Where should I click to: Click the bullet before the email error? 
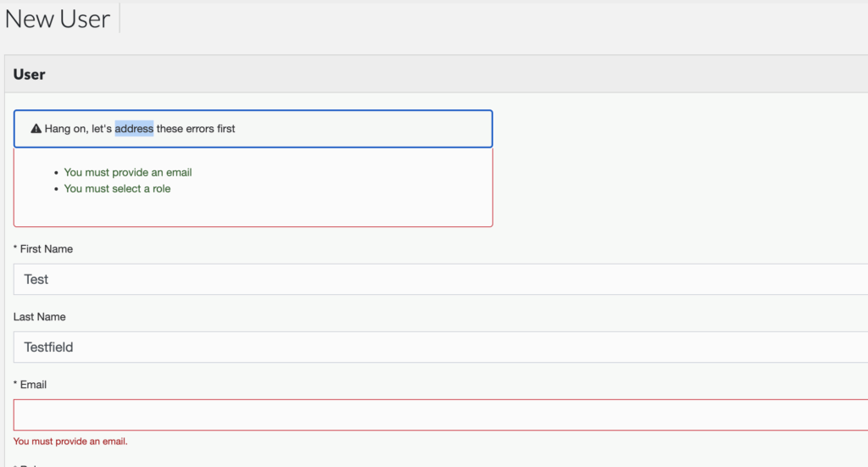click(x=56, y=173)
